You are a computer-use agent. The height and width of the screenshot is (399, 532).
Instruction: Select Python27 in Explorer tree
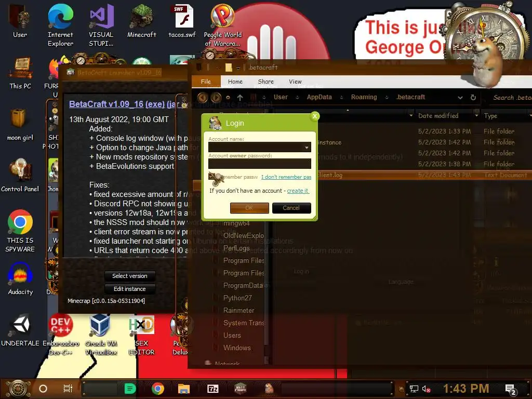tap(237, 298)
